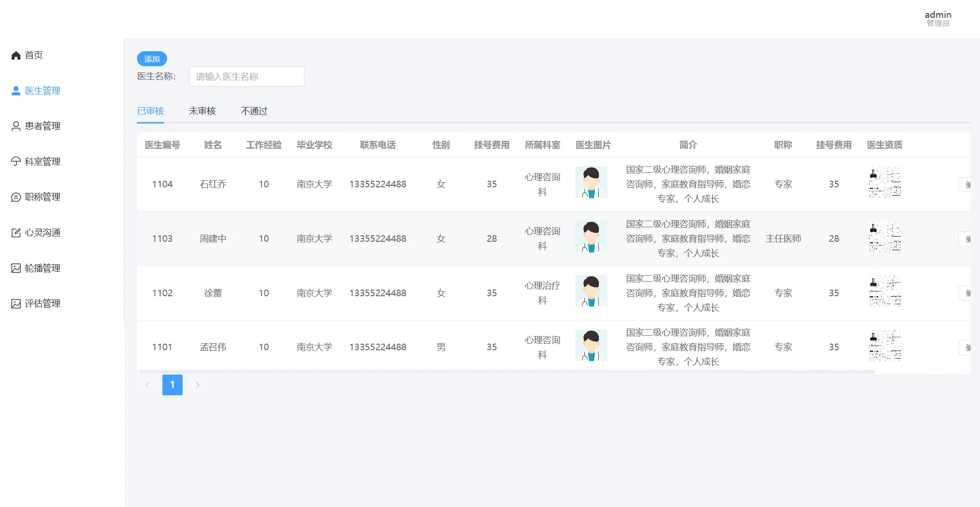
Task: Open doctor photo thumbnail for 石红乔
Action: point(591,182)
